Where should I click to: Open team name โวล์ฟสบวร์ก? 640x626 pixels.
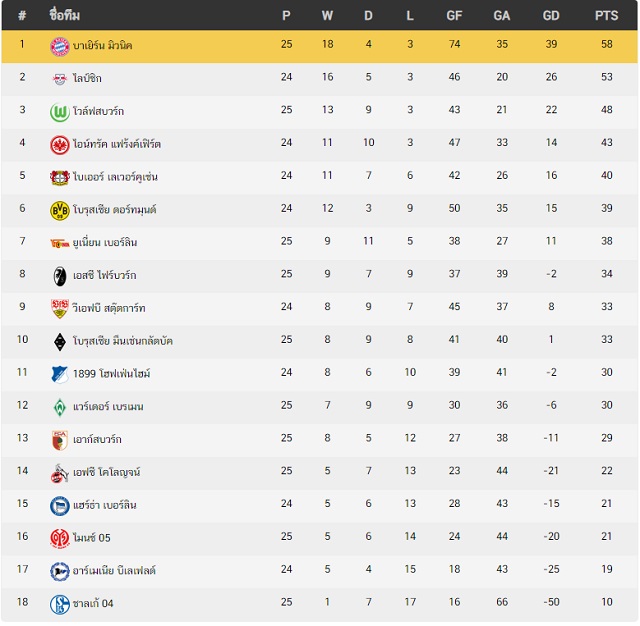click(98, 111)
